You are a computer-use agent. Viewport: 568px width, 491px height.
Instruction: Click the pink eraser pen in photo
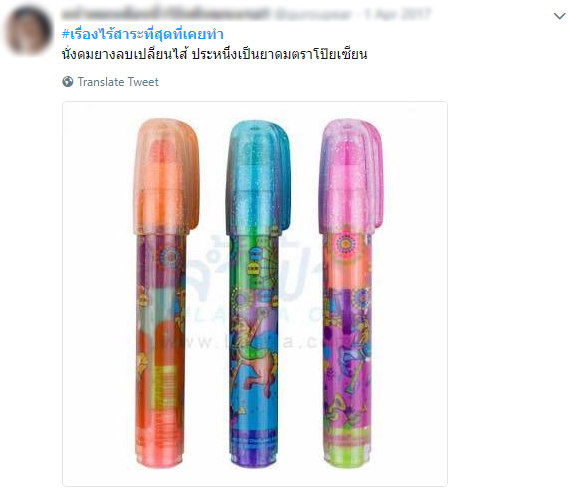coord(351,293)
